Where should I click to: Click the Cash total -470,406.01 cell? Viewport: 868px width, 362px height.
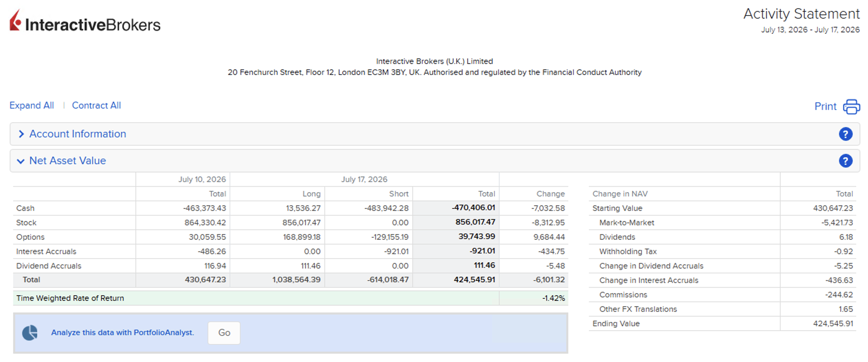[x=456, y=208]
